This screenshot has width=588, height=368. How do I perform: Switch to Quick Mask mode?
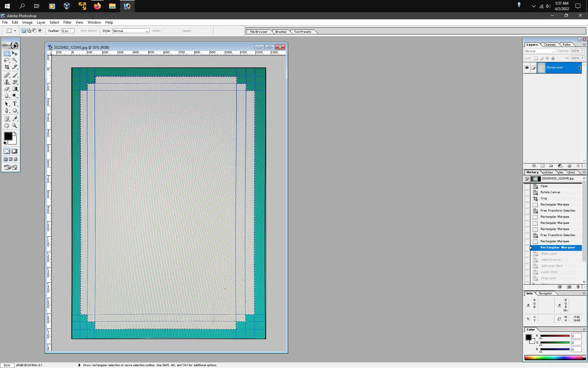click(14, 151)
